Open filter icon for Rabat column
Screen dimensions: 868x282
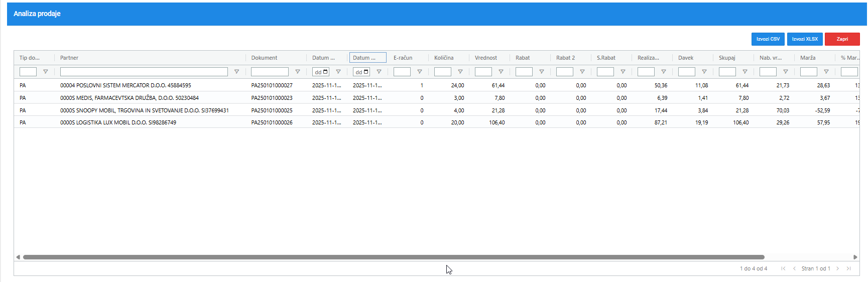coord(542,72)
